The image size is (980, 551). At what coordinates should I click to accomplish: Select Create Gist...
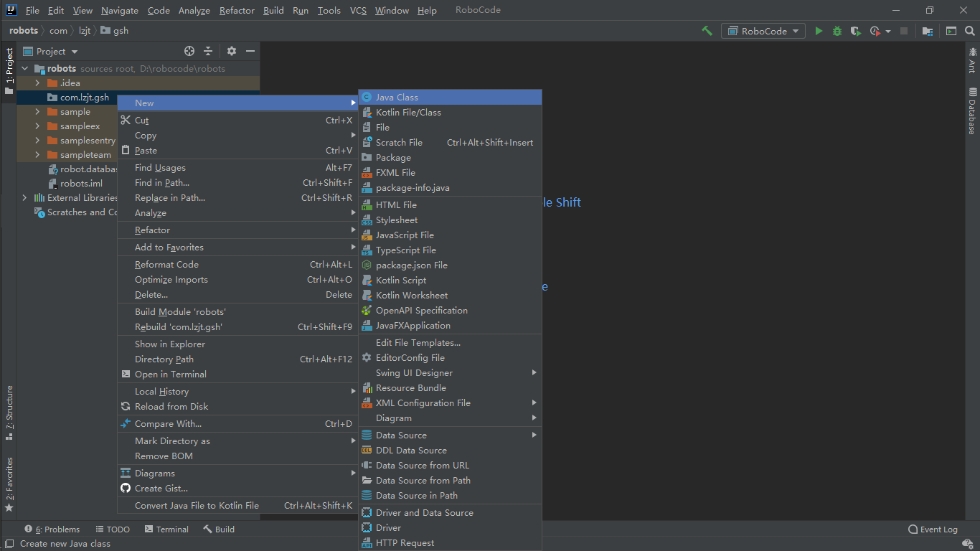[237, 488]
